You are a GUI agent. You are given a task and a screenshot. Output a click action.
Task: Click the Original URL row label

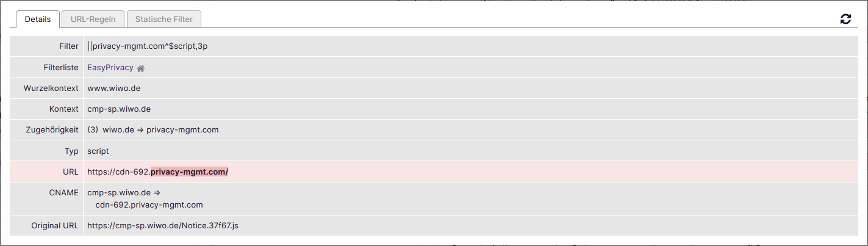55,226
